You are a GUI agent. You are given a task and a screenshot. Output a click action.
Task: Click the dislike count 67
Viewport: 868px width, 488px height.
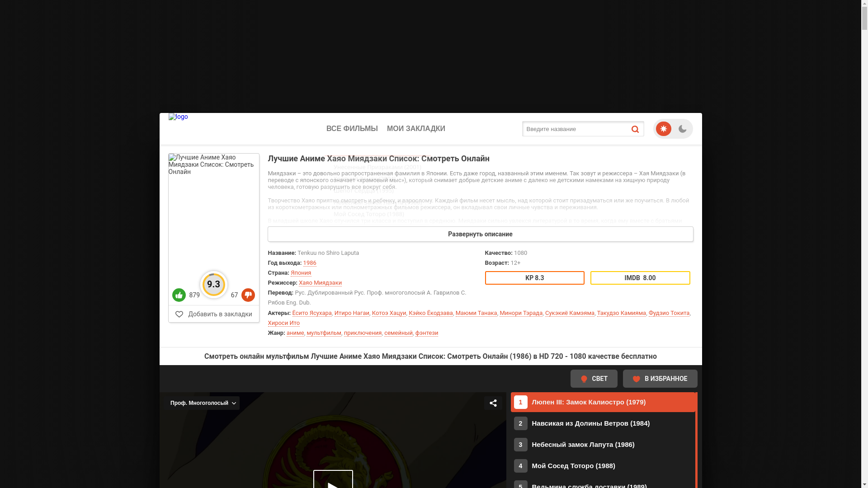click(234, 295)
